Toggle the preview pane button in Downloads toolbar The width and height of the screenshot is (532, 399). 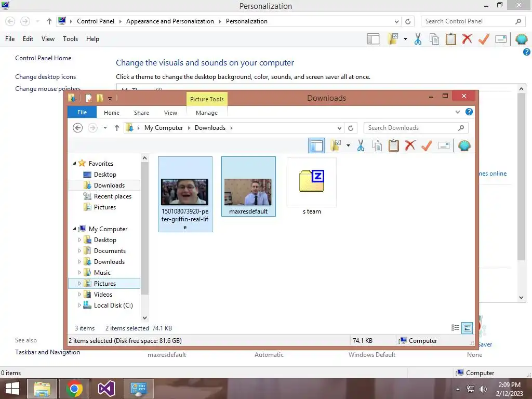click(x=316, y=146)
